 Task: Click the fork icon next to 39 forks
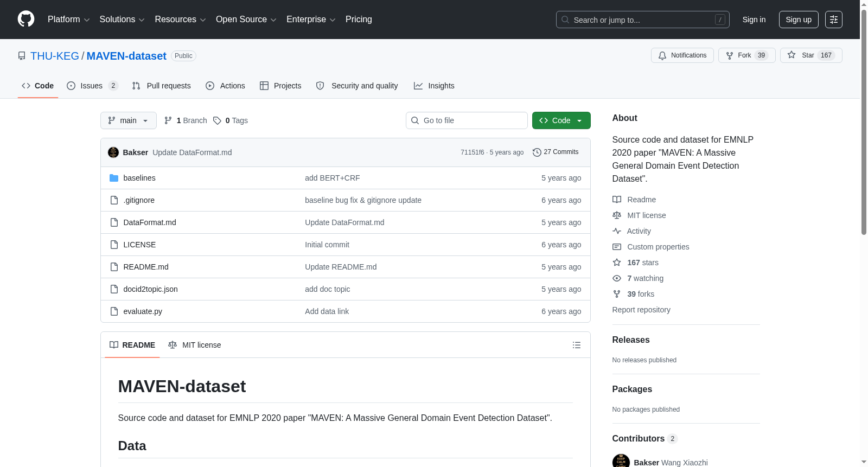coord(617,294)
